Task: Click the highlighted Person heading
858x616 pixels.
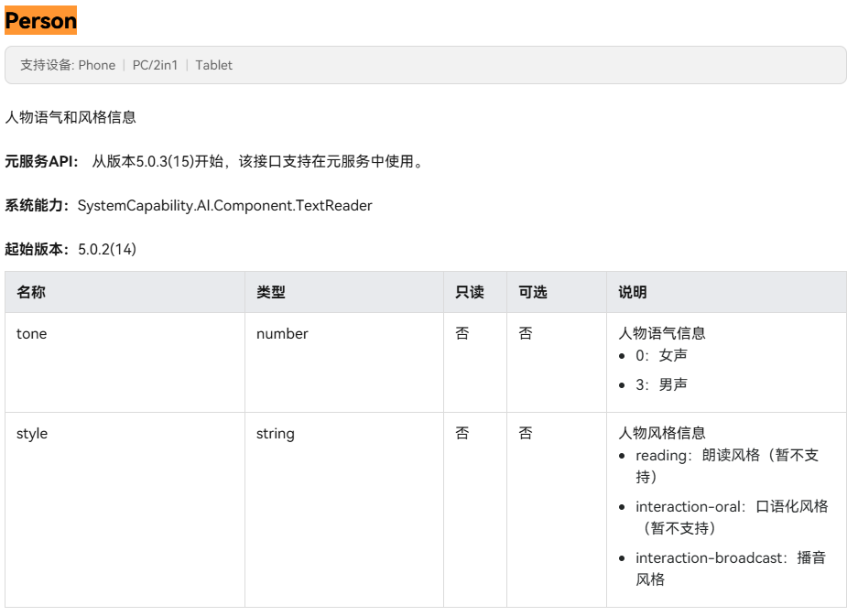Action: click(40, 20)
